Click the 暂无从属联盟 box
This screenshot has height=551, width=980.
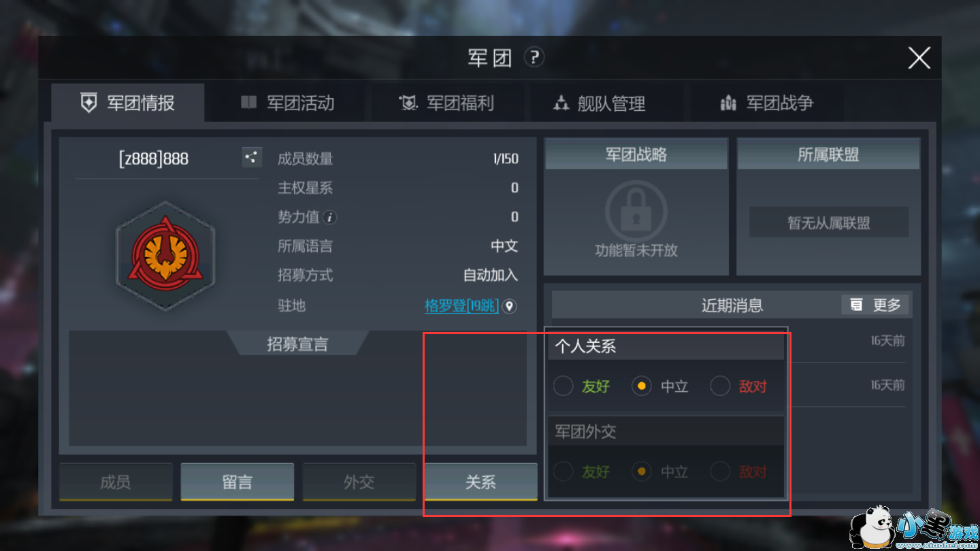click(x=829, y=222)
